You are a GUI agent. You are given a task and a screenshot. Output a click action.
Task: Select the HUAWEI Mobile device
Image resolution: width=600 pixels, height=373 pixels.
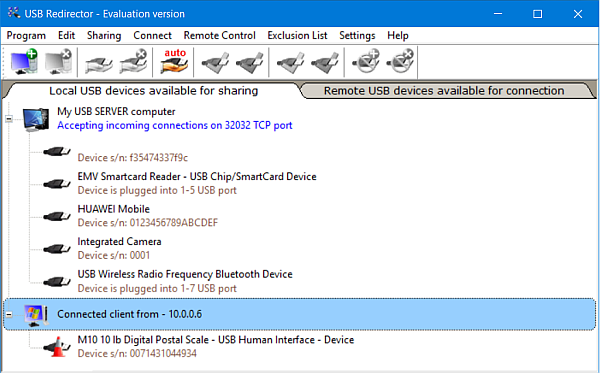(113, 209)
